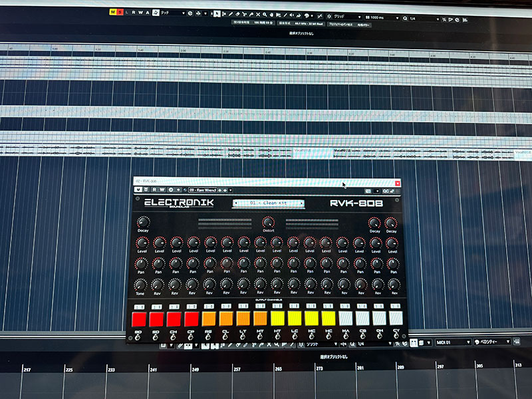Trigger the white MA drum pad
This screenshot has width=532, height=399.
[346, 319]
